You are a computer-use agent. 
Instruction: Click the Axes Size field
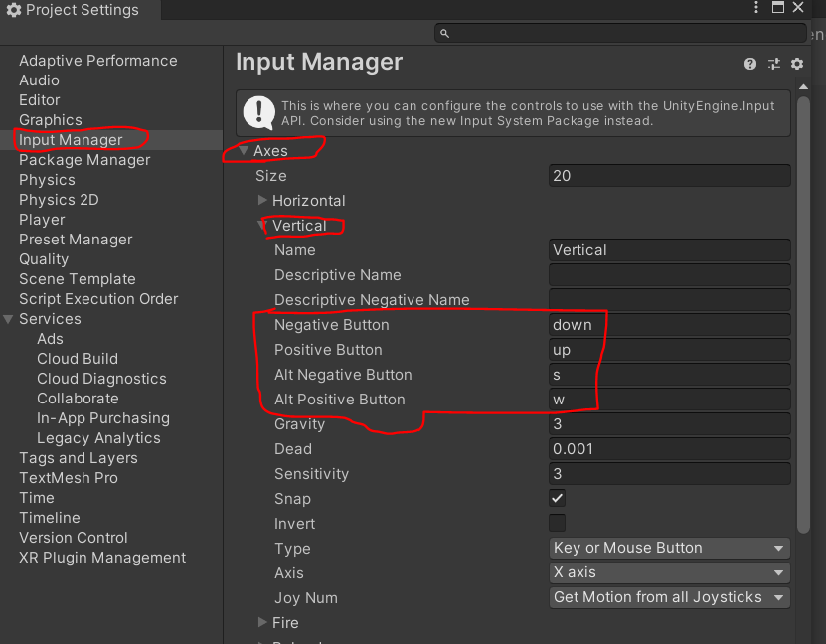(670, 175)
